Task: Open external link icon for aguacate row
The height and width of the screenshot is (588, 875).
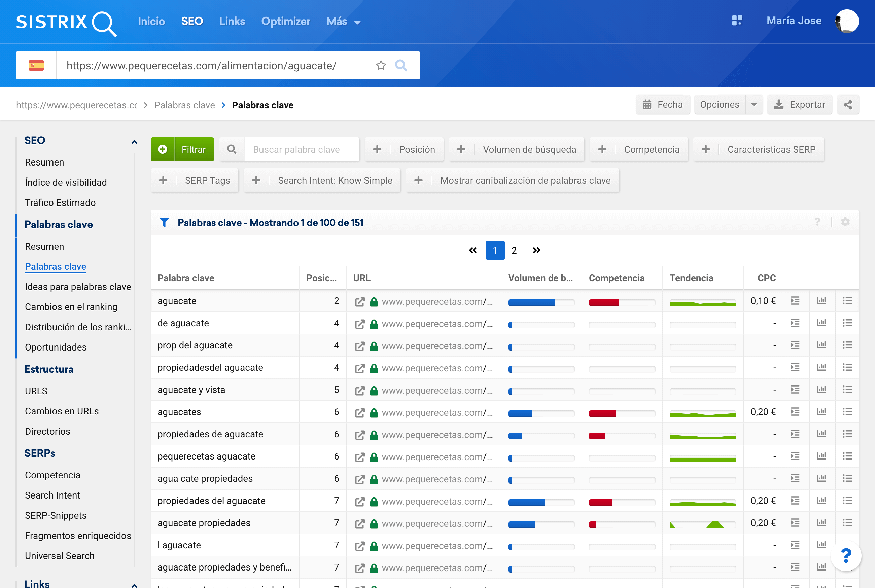Action: tap(360, 302)
